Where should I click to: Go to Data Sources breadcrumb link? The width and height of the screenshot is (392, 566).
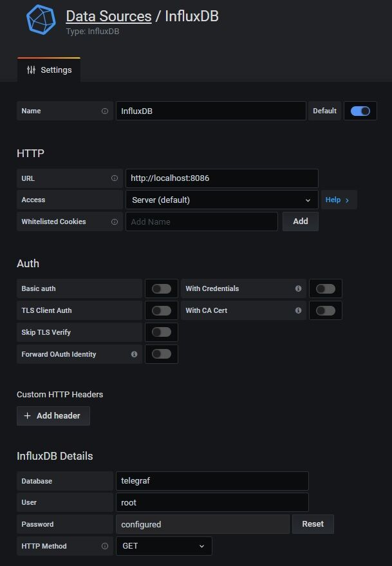[x=108, y=16]
